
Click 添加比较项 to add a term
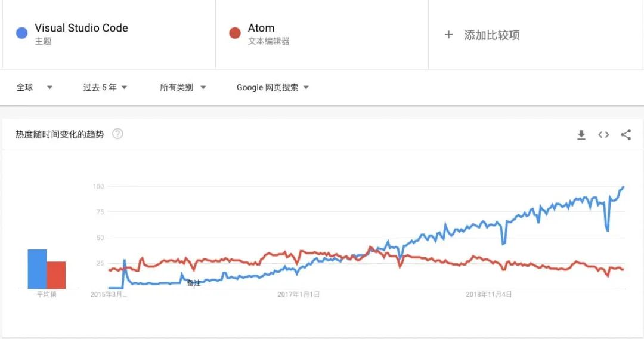click(492, 35)
